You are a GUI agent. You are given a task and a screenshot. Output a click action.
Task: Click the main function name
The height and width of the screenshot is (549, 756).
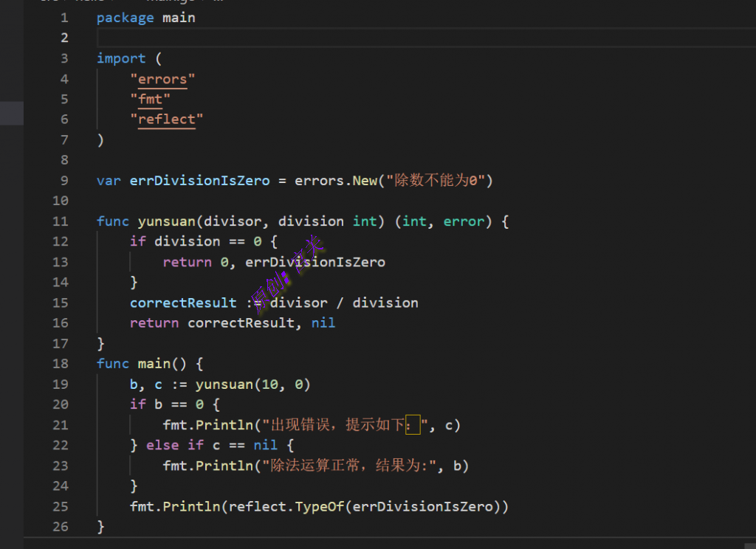pos(154,364)
